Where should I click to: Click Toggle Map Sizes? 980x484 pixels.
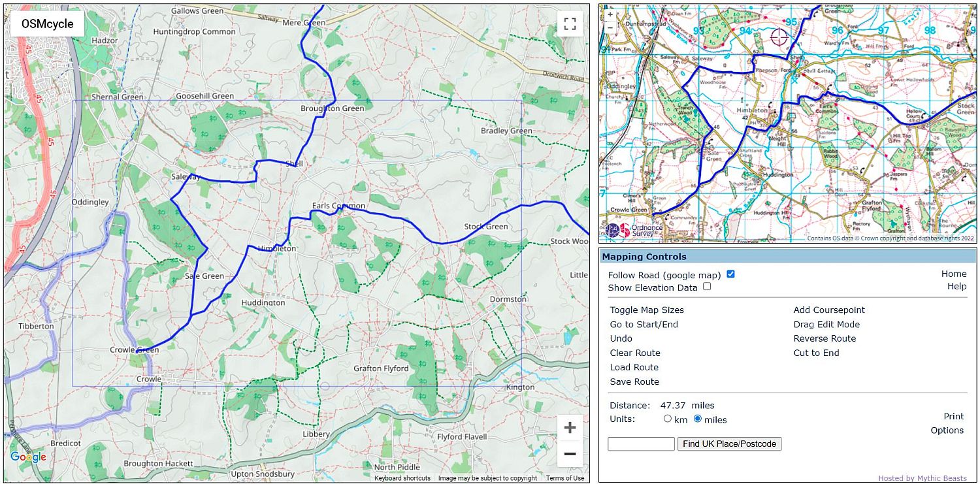click(647, 310)
